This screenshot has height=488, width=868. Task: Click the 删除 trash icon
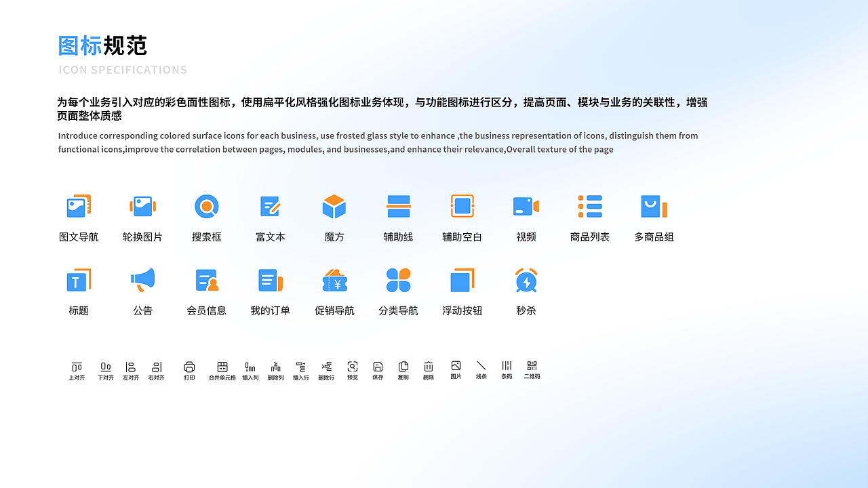click(x=429, y=366)
